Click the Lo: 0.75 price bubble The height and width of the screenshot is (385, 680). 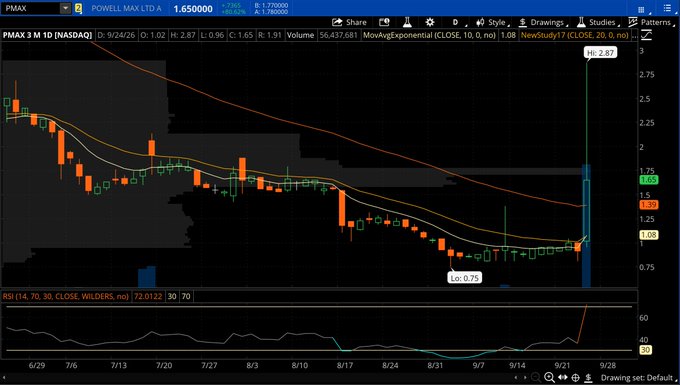click(x=464, y=278)
